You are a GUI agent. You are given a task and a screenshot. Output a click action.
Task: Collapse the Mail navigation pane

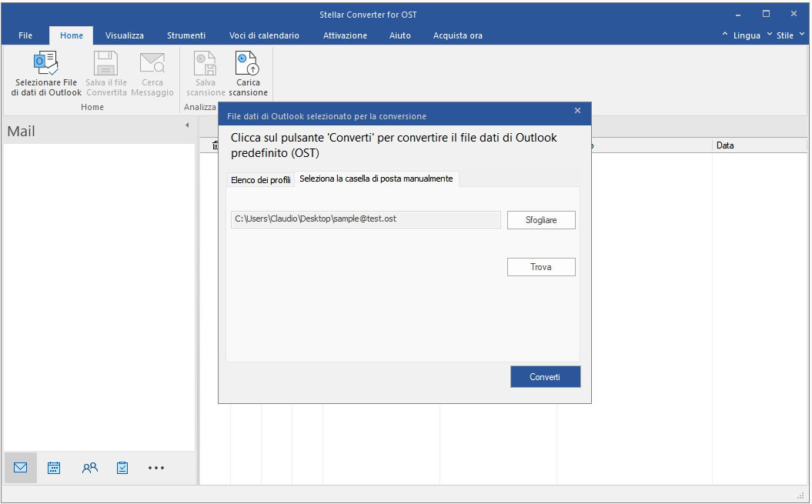(x=186, y=125)
